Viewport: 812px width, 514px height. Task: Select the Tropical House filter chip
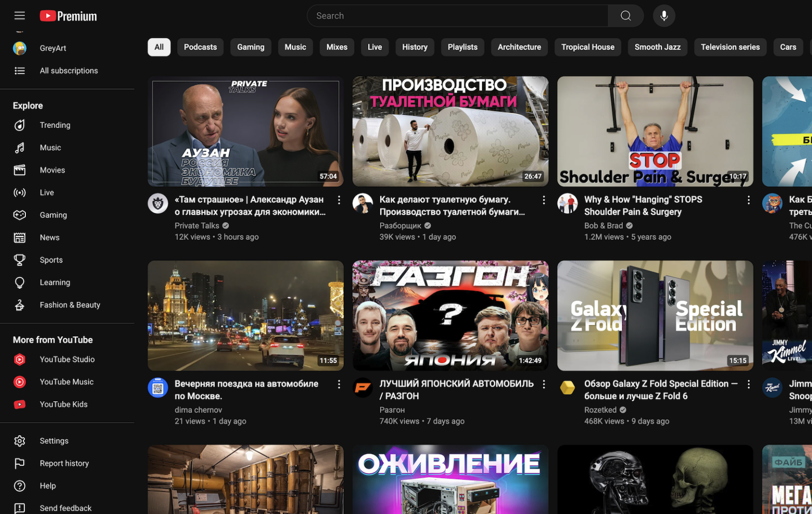[x=587, y=47]
